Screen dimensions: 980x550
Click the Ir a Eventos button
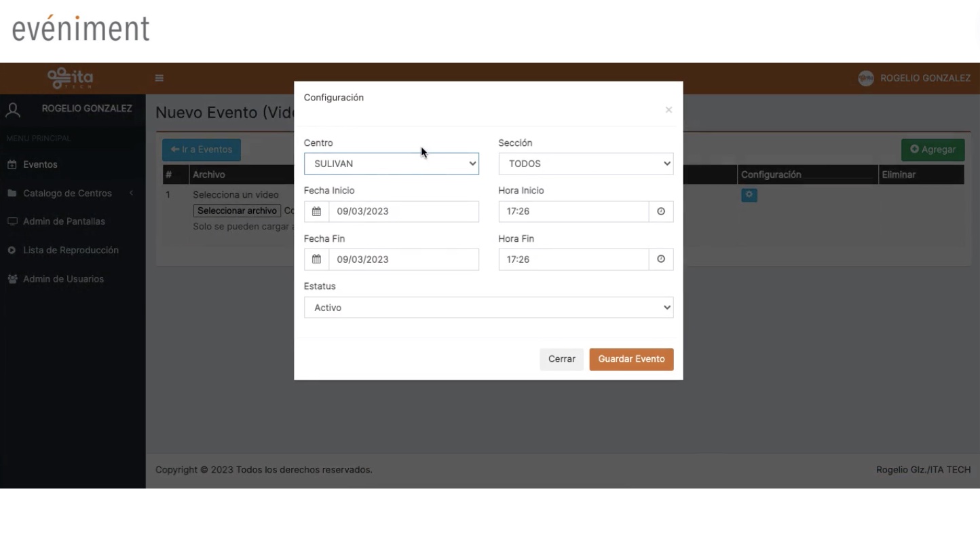(201, 149)
